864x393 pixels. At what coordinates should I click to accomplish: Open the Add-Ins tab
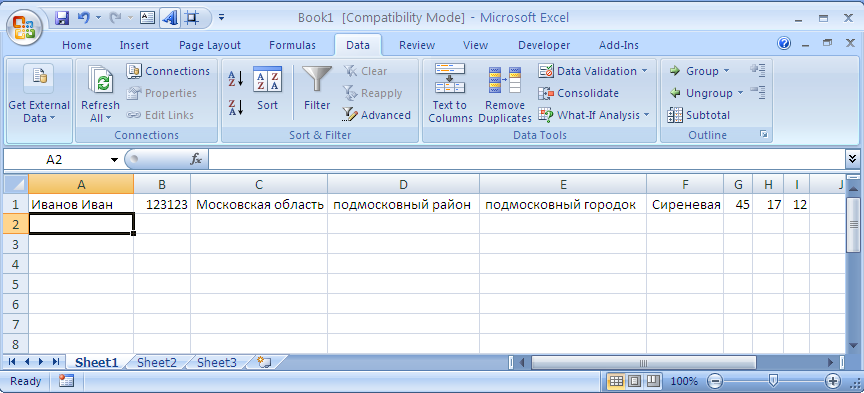coord(619,45)
